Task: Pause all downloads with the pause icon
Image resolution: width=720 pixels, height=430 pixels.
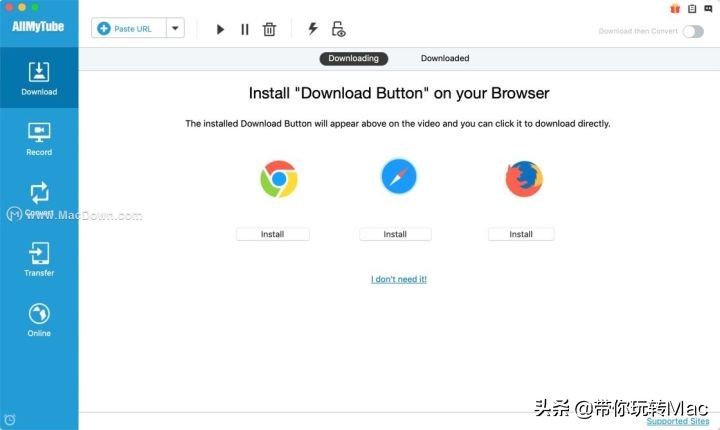Action: coord(245,29)
